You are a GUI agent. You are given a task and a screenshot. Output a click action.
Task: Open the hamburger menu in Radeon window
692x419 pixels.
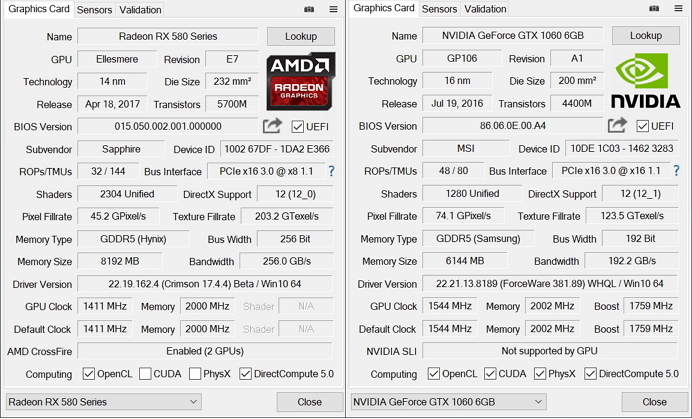tap(333, 10)
